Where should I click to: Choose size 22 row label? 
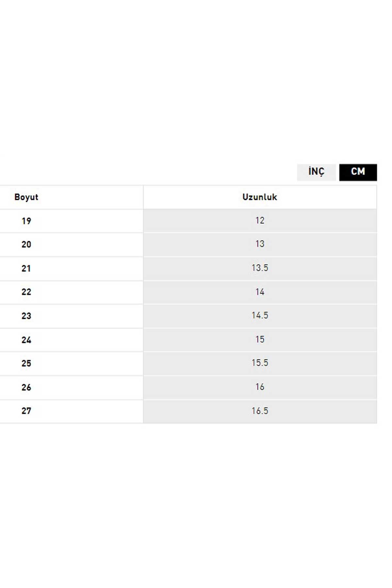[x=26, y=292]
